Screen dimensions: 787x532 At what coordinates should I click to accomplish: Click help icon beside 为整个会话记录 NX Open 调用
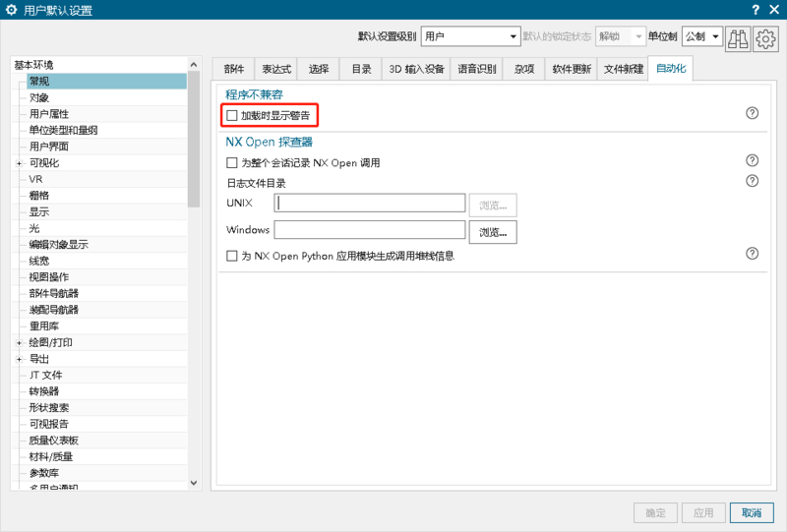(x=753, y=160)
